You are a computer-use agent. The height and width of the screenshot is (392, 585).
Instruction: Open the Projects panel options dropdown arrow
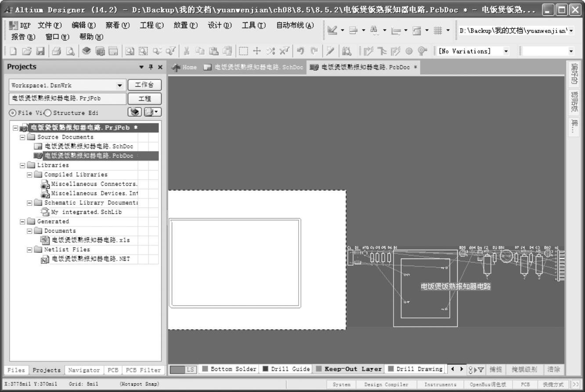pyautogui.click(x=141, y=67)
